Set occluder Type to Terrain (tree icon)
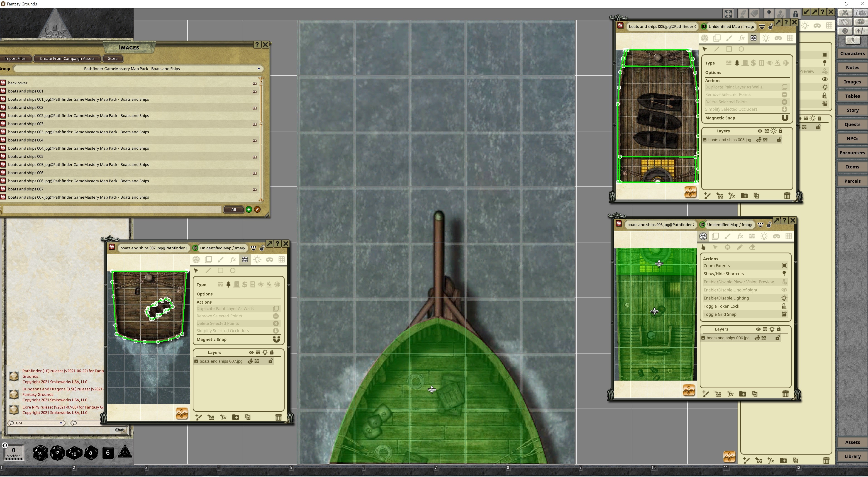 click(737, 63)
